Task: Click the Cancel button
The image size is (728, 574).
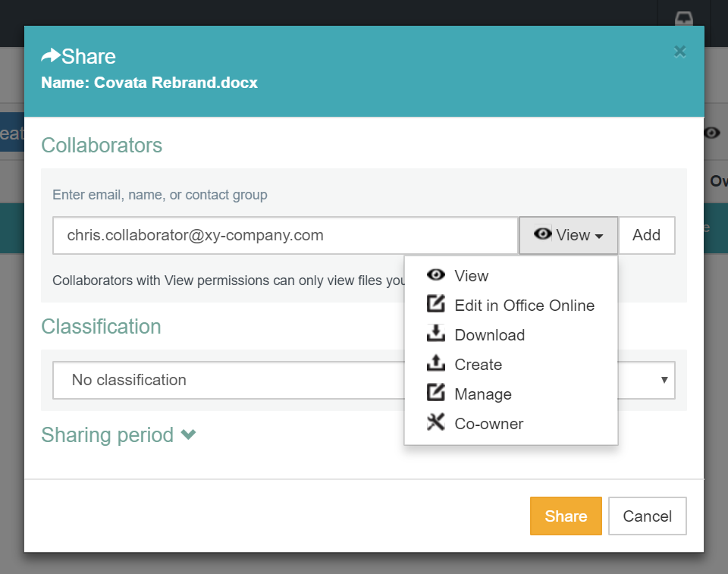Action: tap(647, 516)
